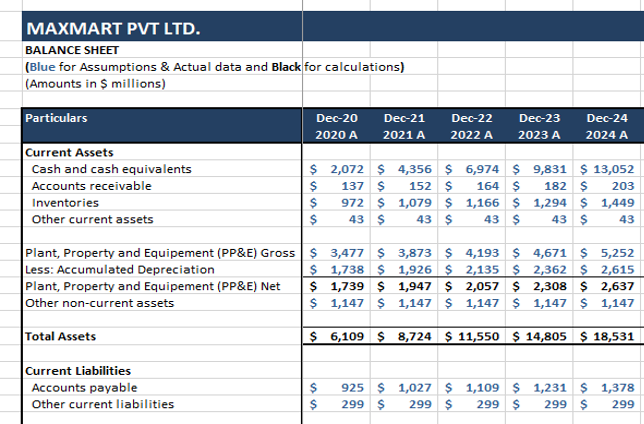This screenshot has height=424, width=644.
Task: Click PP&E Gross value 4,671
Action: [x=550, y=253]
